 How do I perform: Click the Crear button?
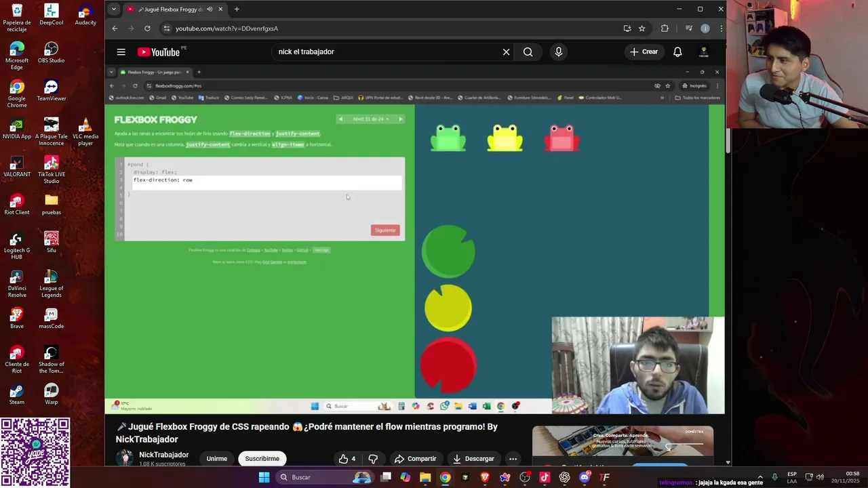pos(644,52)
